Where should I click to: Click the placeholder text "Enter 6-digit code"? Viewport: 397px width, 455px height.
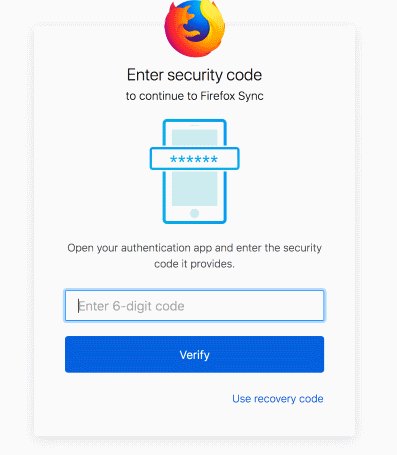[x=131, y=306]
